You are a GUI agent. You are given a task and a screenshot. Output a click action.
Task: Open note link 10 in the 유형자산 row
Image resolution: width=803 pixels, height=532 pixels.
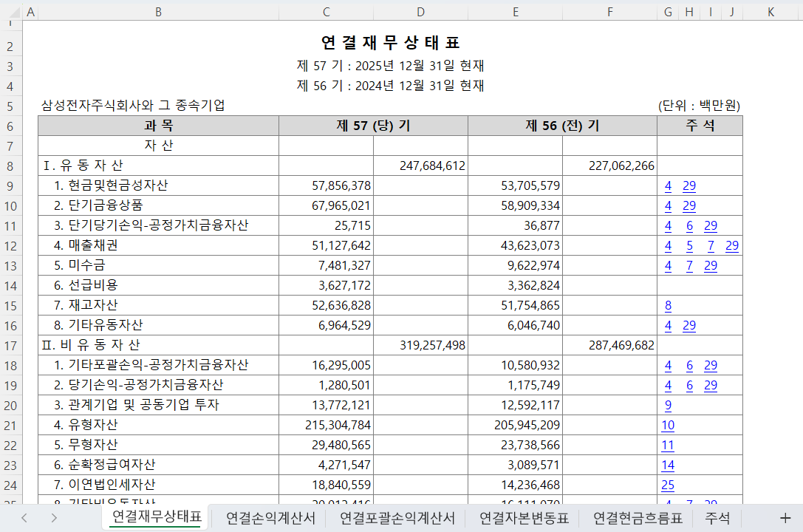pyautogui.click(x=668, y=426)
